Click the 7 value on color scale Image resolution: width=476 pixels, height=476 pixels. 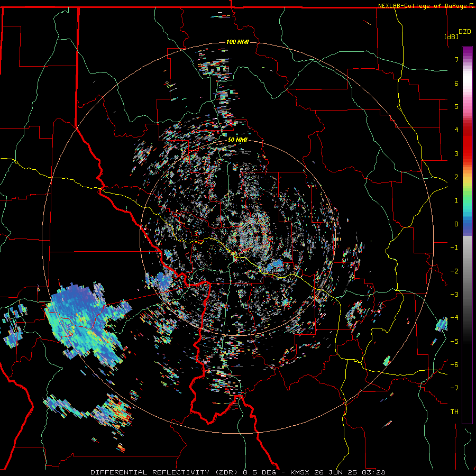pyautogui.click(x=456, y=59)
